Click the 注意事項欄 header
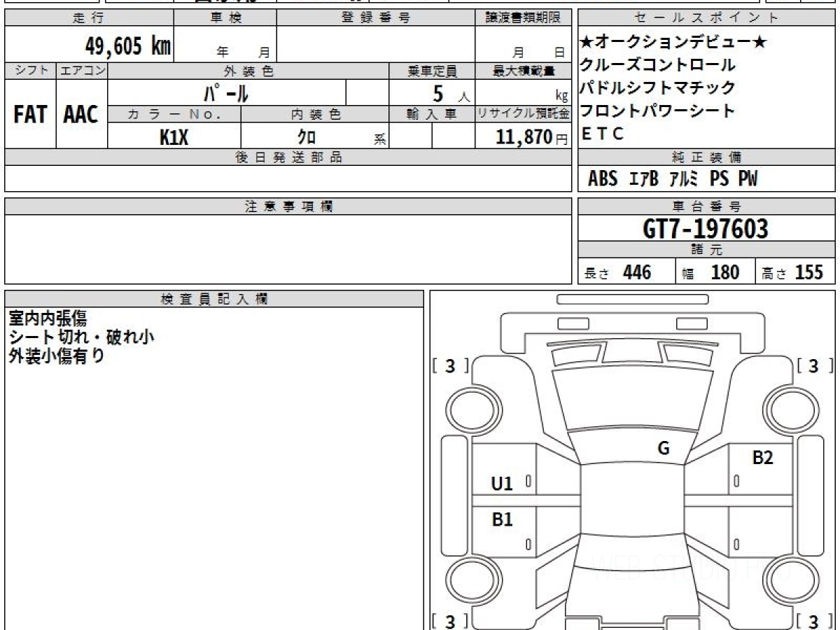This screenshot has height=630, width=840. coord(288,206)
